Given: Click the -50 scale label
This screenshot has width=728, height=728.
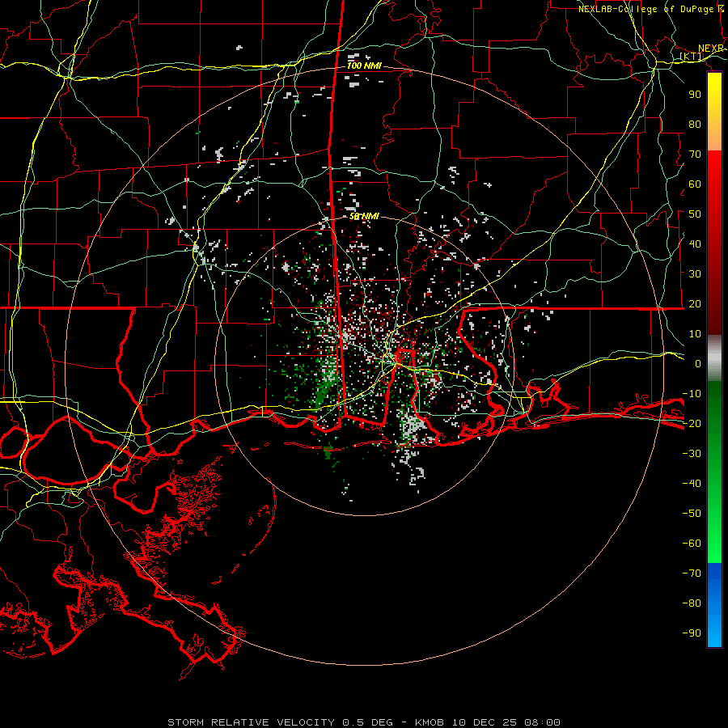Looking at the screenshot, I should point(692,513).
